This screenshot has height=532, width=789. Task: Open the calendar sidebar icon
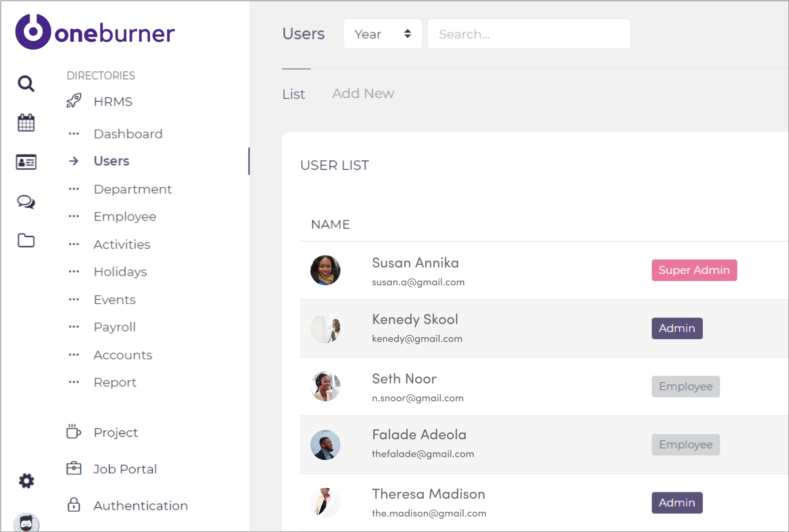[x=26, y=123]
